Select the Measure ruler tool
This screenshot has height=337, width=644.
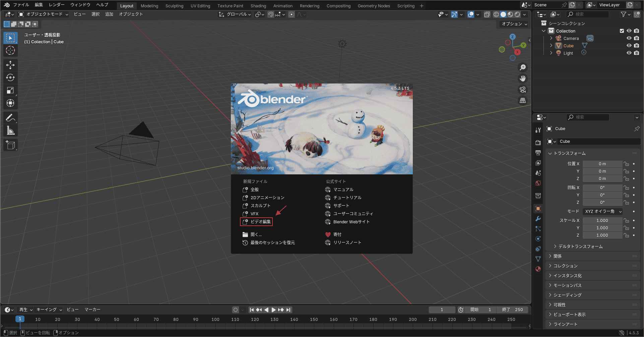[10, 131]
